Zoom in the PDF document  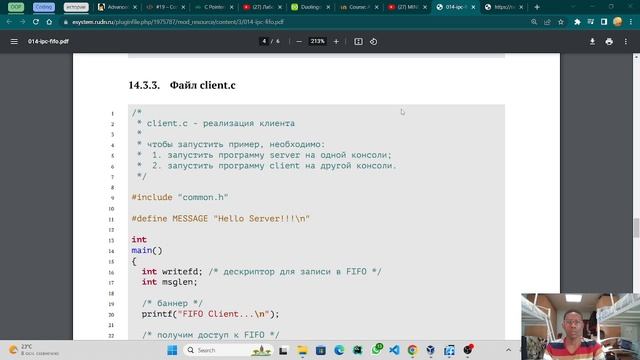(336, 41)
